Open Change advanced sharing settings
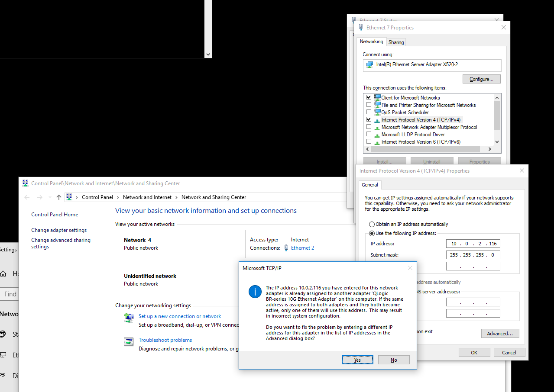This screenshot has width=554, height=392. (61, 243)
